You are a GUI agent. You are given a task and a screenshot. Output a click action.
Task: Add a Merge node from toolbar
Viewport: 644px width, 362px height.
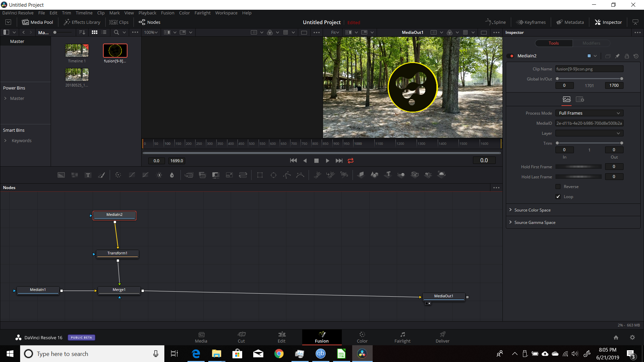coord(189,175)
